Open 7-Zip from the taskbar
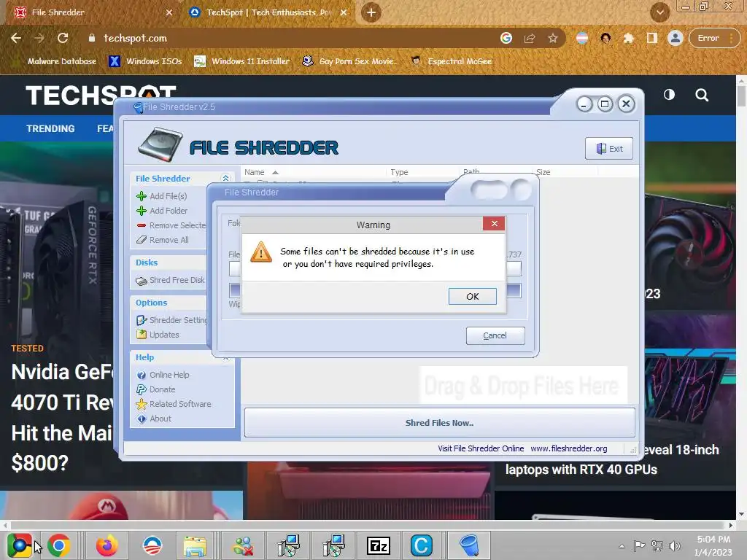The height and width of the screenshot is (560, 747). pos(379,545)
